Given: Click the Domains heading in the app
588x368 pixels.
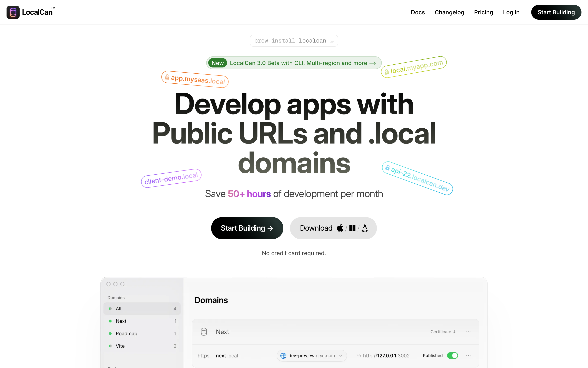Looking at the screenshot, I should [x=211, y=300].
